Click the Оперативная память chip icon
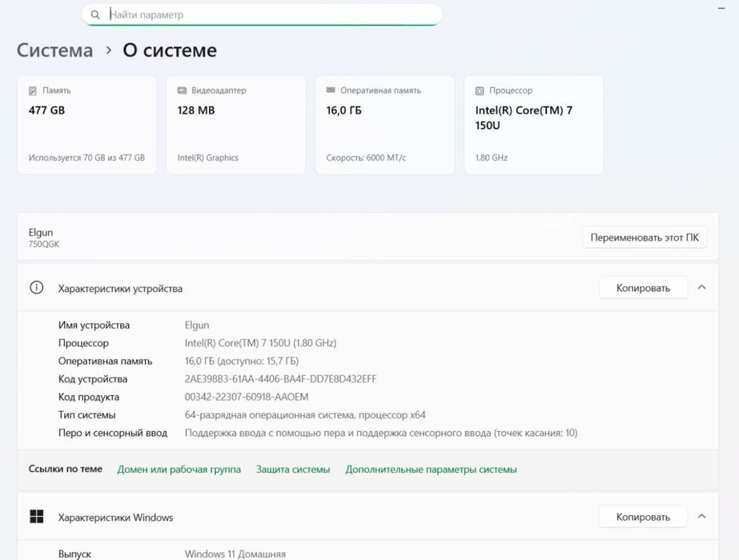Image resolution: width=739 pixels, height=560 pixels. point(331,91)
